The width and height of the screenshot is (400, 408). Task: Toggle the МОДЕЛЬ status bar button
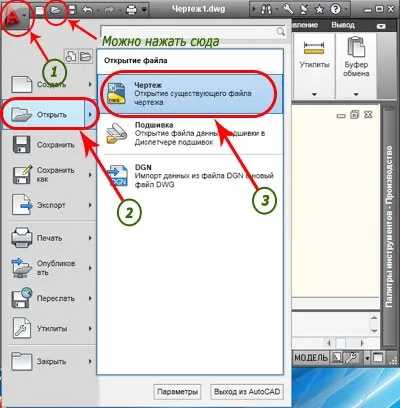click(x=311, y=358)
